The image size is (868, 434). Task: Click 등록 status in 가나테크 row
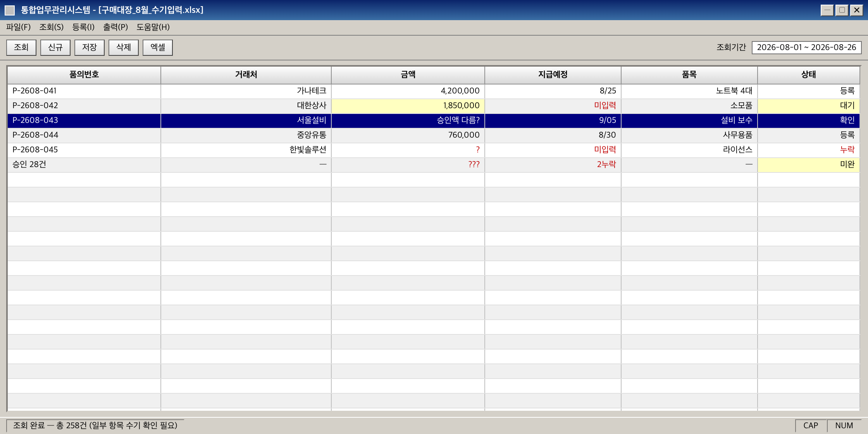pyautogui.click(x=809, y=91)
